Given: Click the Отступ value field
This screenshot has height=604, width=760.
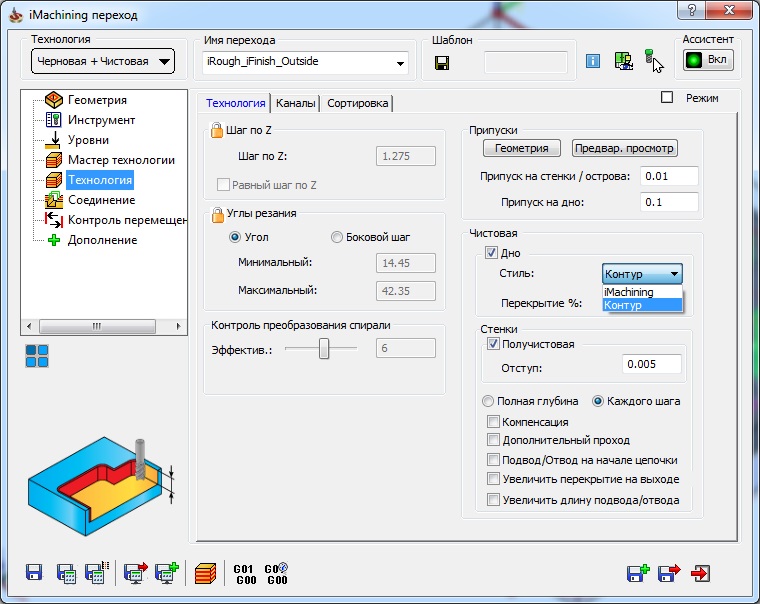Looking at the screenshot, I should click(651, 364).
